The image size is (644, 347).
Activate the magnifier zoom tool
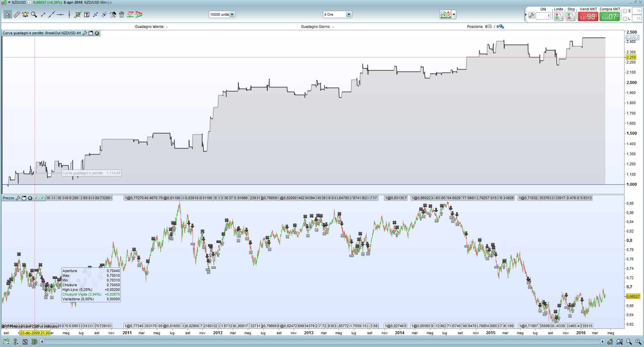coord(34,14)
